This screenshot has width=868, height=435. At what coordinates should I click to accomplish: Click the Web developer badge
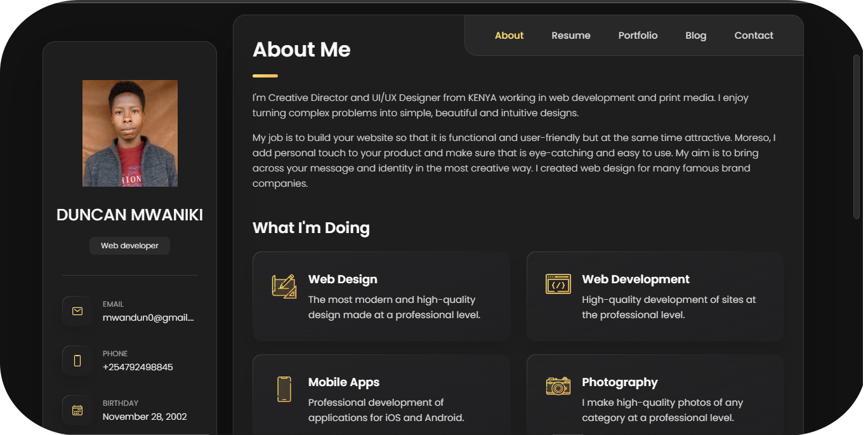(129, 246)
